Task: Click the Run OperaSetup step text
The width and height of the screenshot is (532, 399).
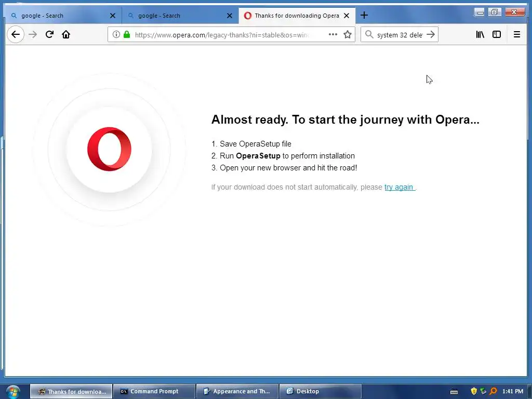Action: (x=283, y=156)
